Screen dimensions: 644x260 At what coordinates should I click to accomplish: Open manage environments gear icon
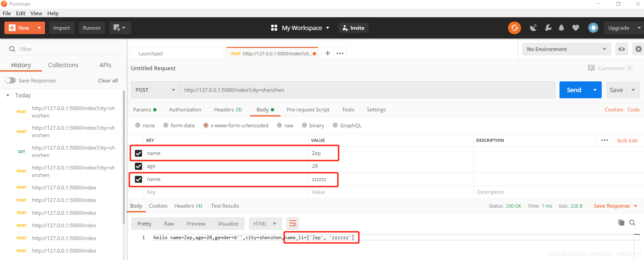(x=638, y=49)
